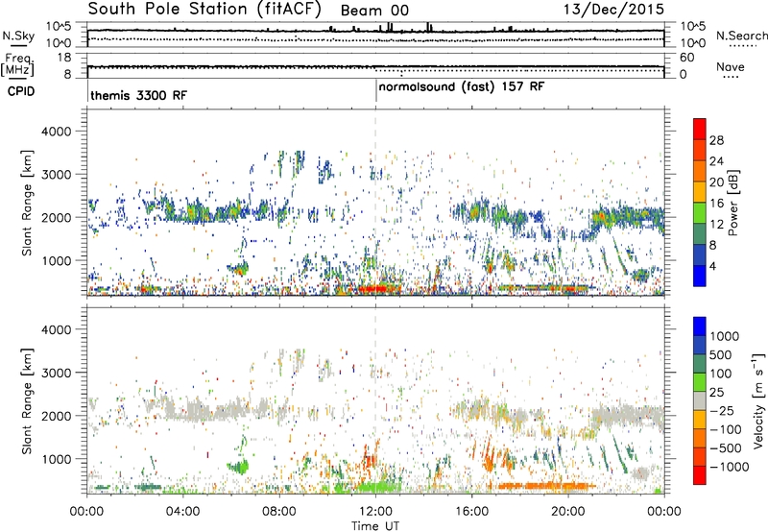This screenshot has height=532, width=768.
Task: Click the dashed 12:00 marker in velocity panel
Action: coord(375,400)
